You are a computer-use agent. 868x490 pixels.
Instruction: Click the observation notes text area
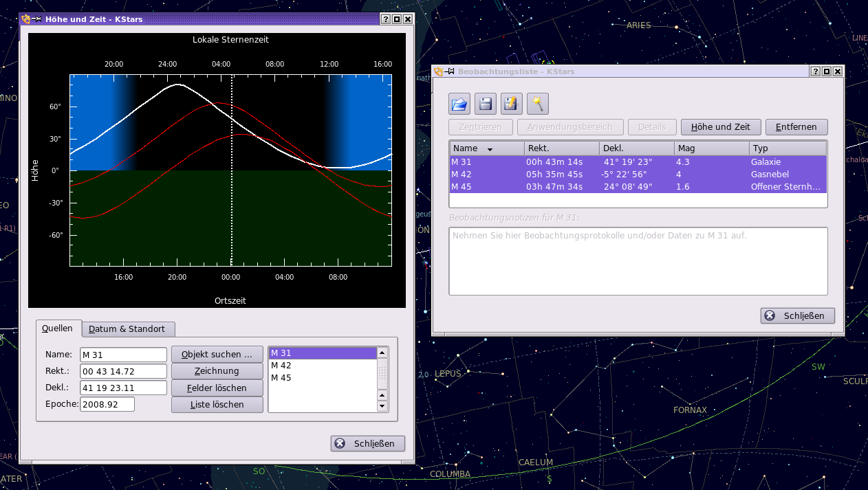pos(638,261)
